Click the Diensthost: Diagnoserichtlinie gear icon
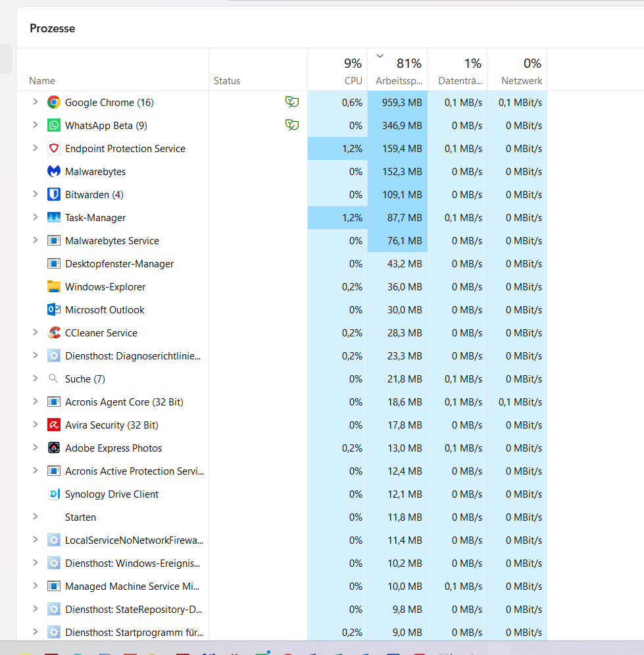Image resolution: width=644 pixels, height=655 pixels. click(x=53, y=355)
